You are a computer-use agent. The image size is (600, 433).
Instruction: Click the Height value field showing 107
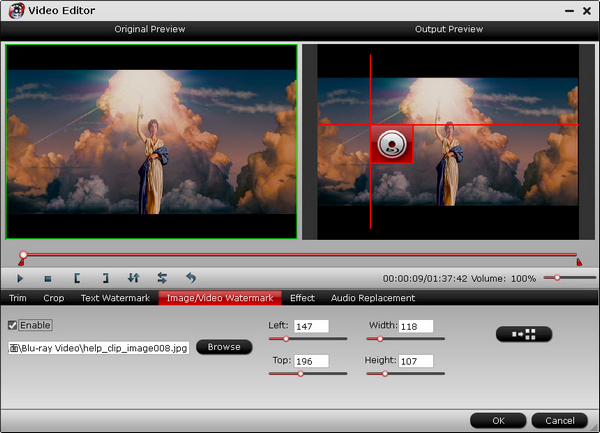click(416, 361)
